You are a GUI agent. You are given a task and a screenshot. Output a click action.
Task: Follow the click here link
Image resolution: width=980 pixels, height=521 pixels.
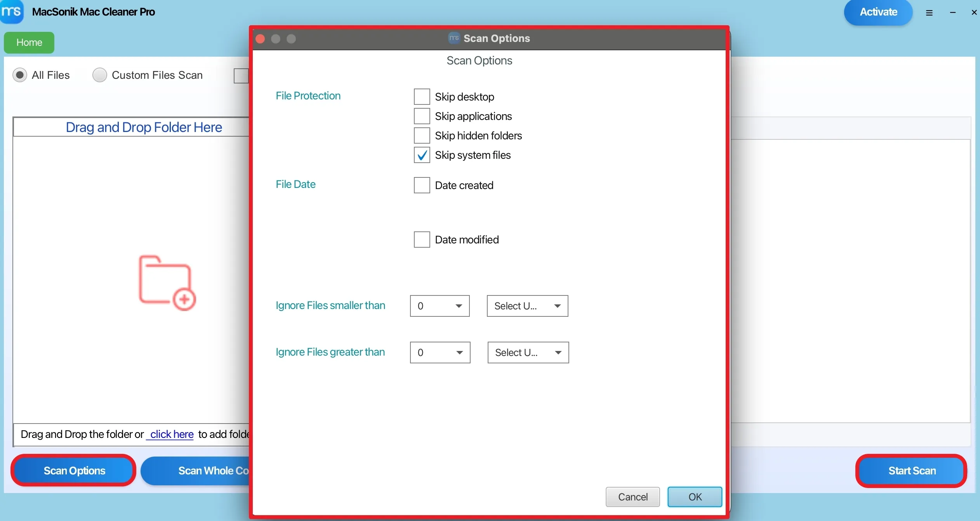click(171, 434)
